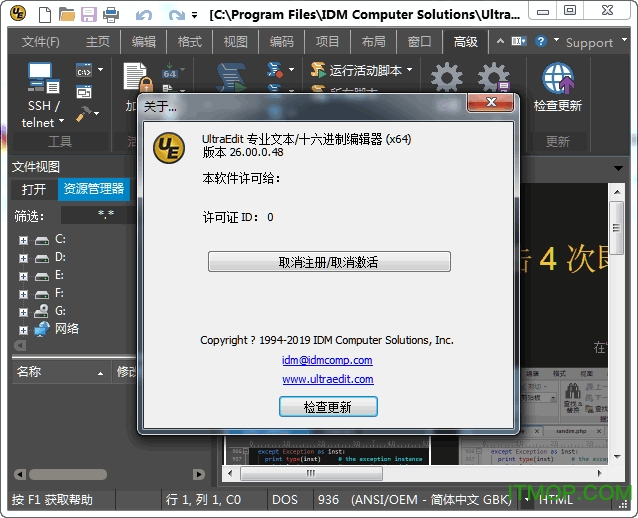638x518 pixels.
Task: Click the Print icon in quick access bar
Action: (x=111, y=15)
